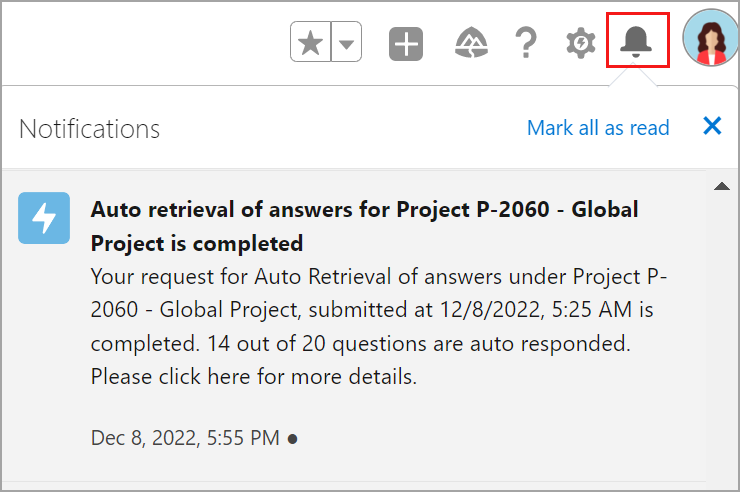Click the blue lightning bolt notification icon
Viewport: 740px width, 492px height.
click(x=44, y=218)
